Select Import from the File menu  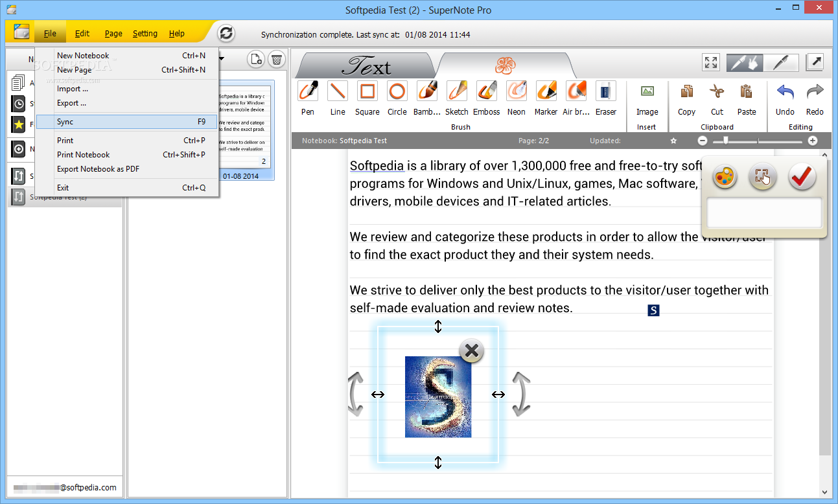(x=126, y=89)
